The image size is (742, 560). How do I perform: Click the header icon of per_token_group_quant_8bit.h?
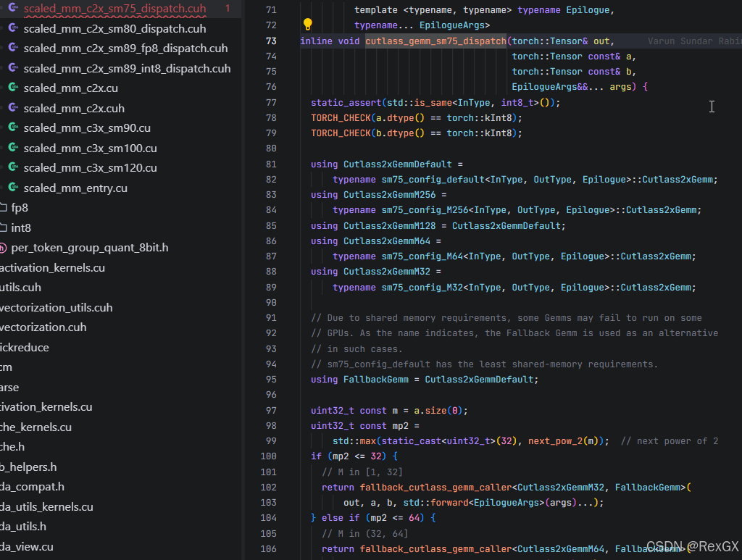pyautogui.click(x=3, y=247)
